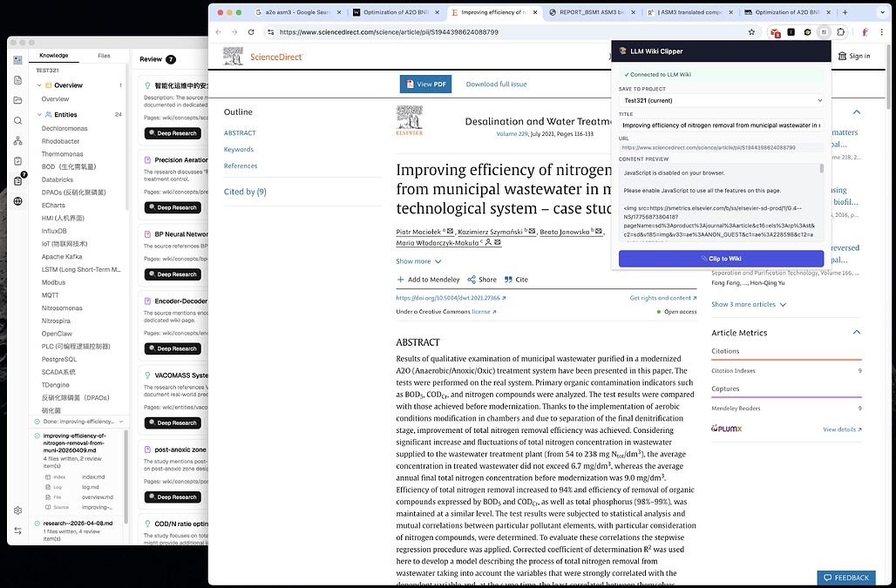This screenshot has width=896, height=588.
Task: Expand the Done: improving-efficiency status dropdown
Action: [x=121, y=422]
